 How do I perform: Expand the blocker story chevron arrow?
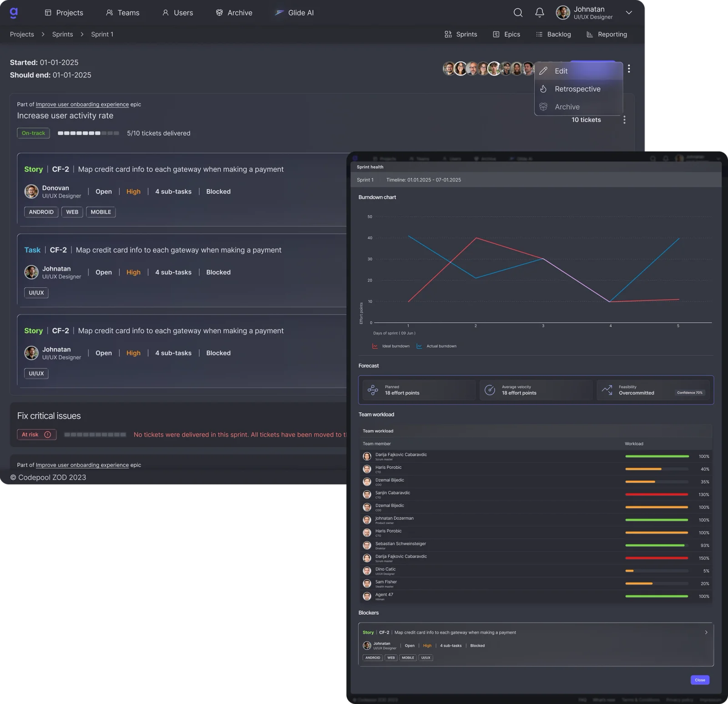[706, 633]
